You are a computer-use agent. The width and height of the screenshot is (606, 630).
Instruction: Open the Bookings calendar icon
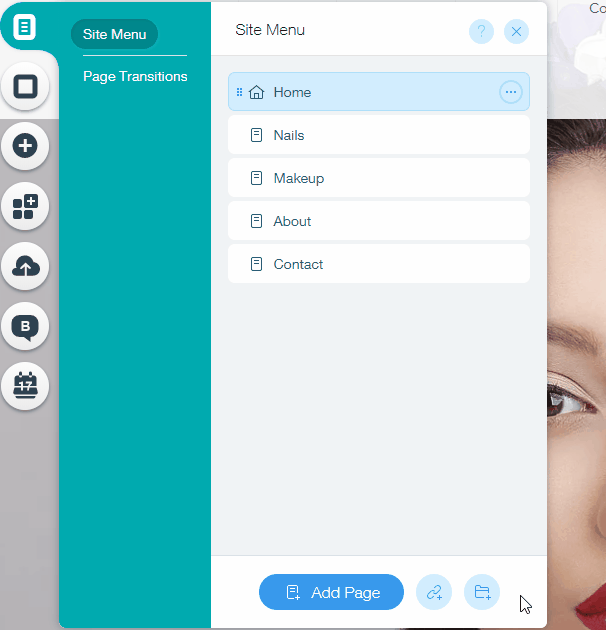pos(25,385)
